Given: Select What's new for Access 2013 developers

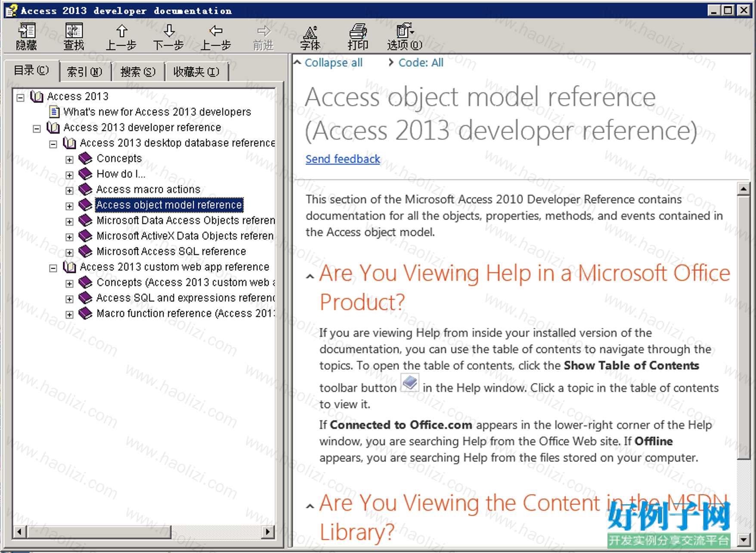Looking at the screenshot, I should pyautogui.click(x=157, y=112).
